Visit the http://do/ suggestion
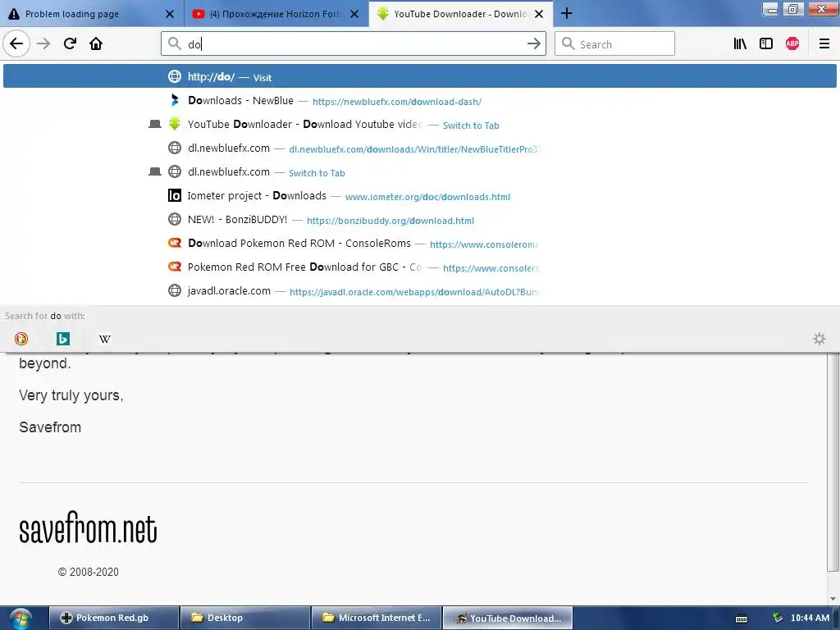 tap(420, 76)
